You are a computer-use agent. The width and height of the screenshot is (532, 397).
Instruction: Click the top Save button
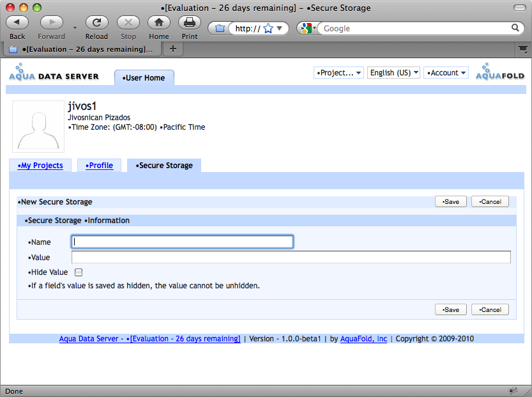(451, 202)
